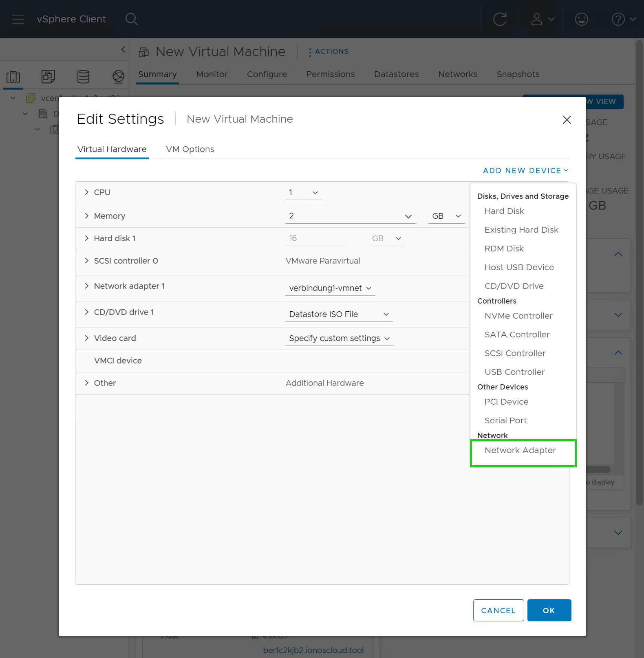Expand the CPU hardware row
This screenshot has height=658, width=644.
[86, 192]
